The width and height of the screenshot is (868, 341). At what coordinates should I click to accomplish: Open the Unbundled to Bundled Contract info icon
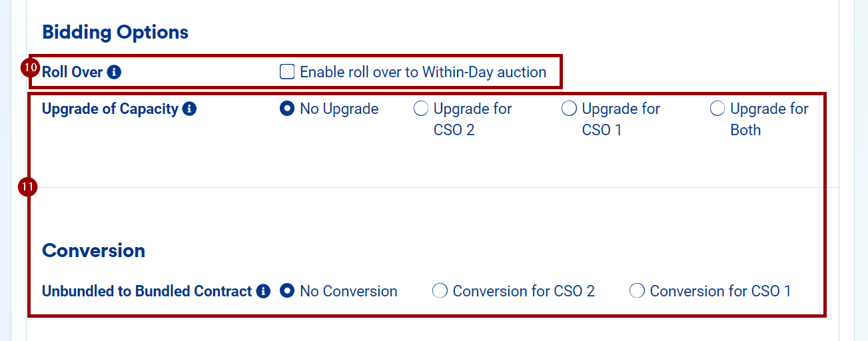[x=263, y=291]
